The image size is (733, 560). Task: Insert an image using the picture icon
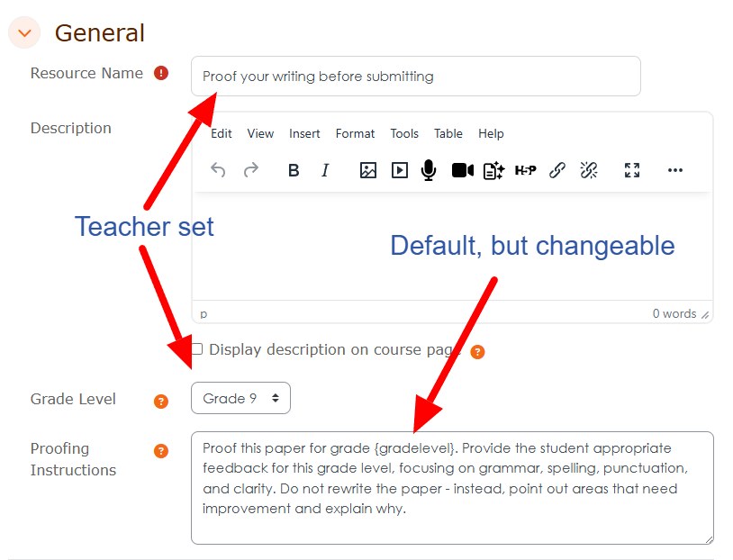tap(368, 170)
